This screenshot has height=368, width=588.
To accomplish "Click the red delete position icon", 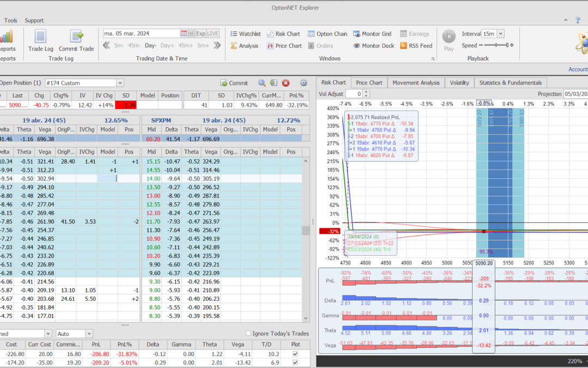I will (286, 83).
